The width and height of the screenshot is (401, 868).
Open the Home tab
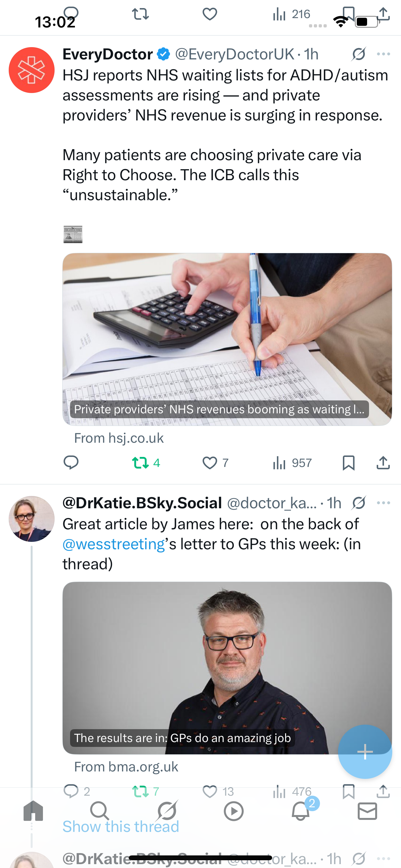(33, 811)
